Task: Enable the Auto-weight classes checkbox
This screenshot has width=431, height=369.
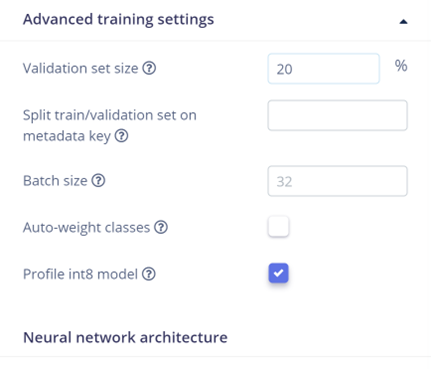Action: [278, 227]
